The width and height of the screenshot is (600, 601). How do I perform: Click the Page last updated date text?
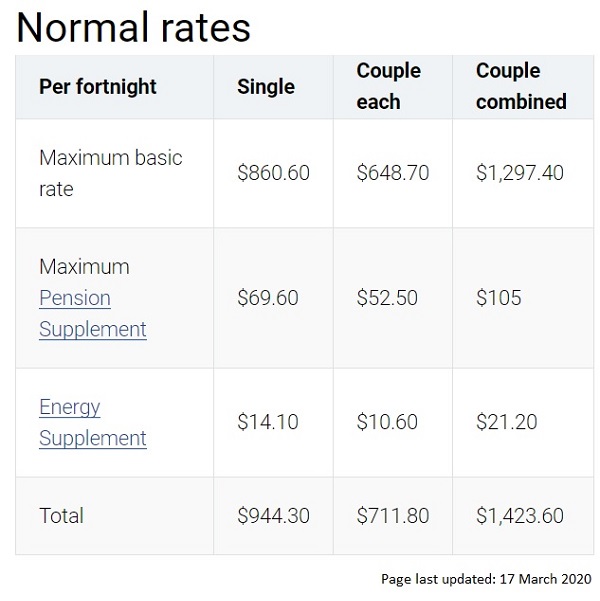(486, 579)
